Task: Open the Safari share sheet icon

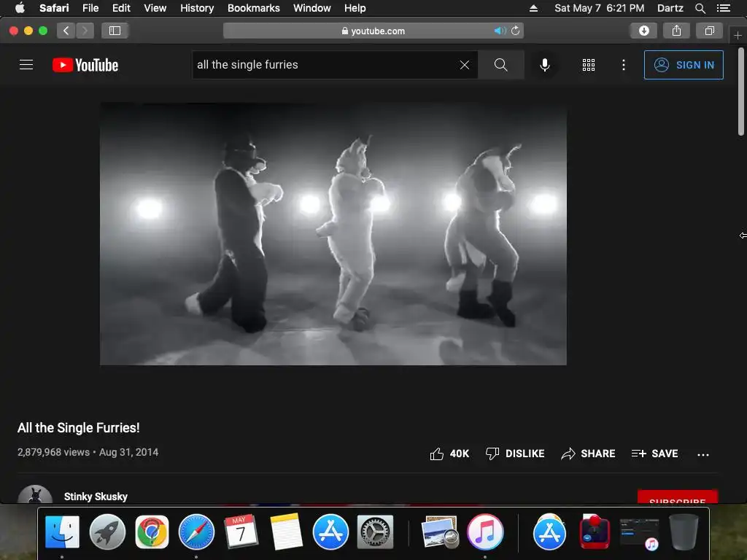Action: 676,31
